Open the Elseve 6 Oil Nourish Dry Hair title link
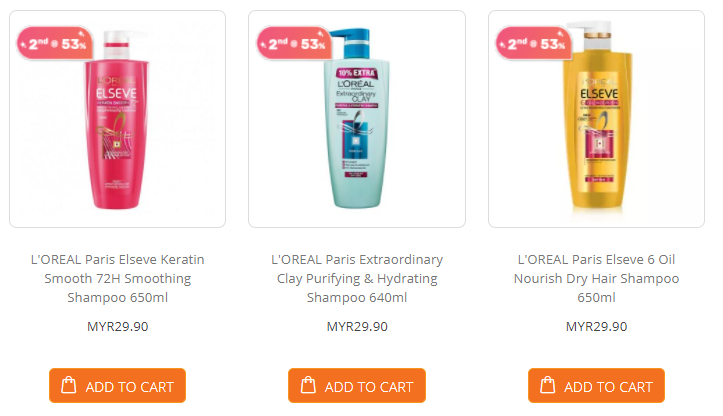 (596, 278)
